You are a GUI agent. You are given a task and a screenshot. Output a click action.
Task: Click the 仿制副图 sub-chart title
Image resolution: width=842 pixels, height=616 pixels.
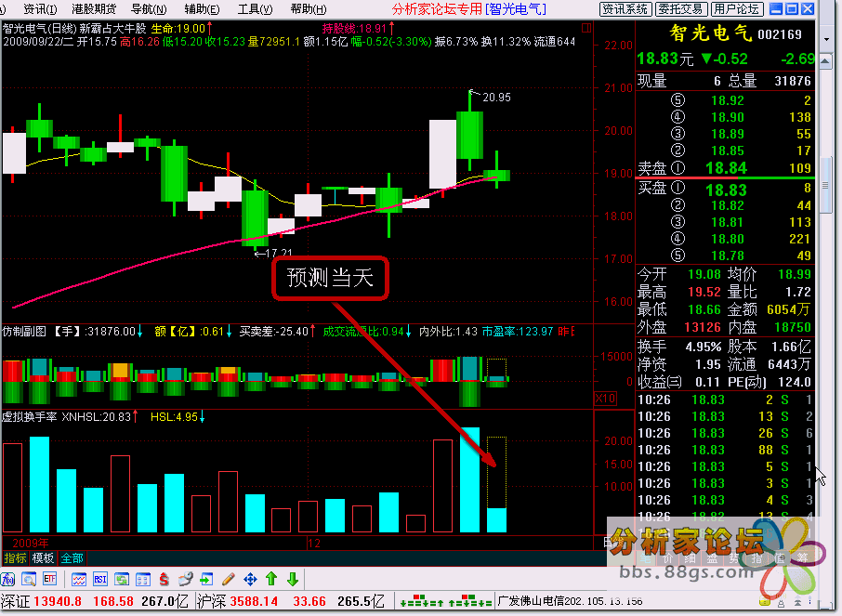point(24,332)
